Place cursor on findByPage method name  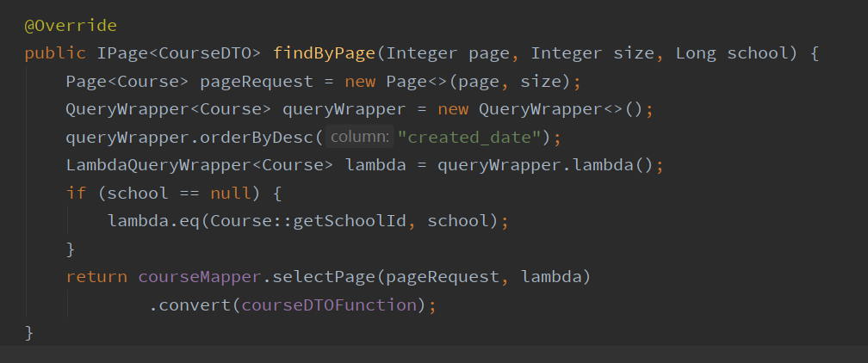tap(325, 53)
